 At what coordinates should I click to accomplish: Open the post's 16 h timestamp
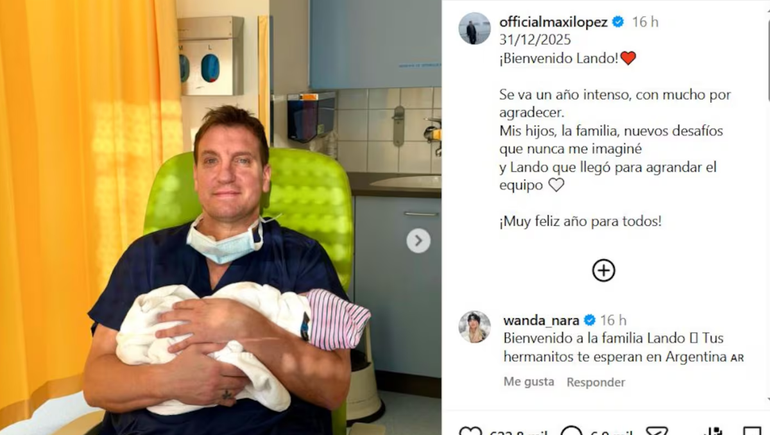point(645,22)
